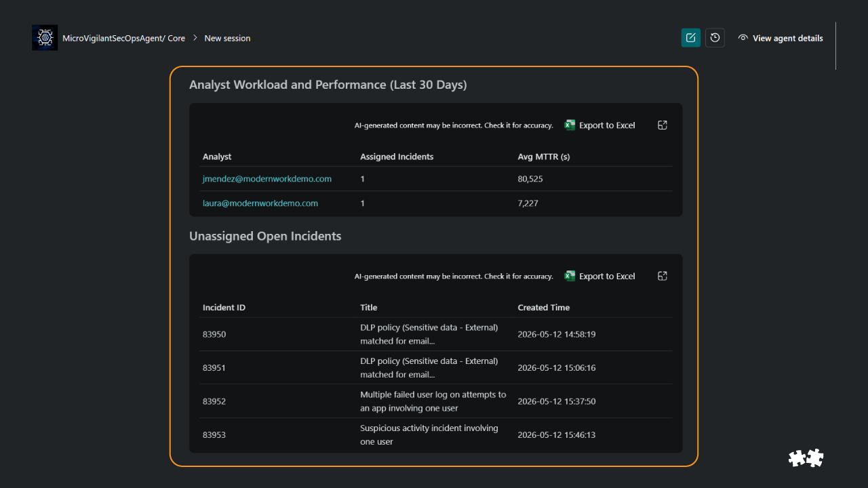Click the Multiple failed user log on attempts title

coord(433,401)
